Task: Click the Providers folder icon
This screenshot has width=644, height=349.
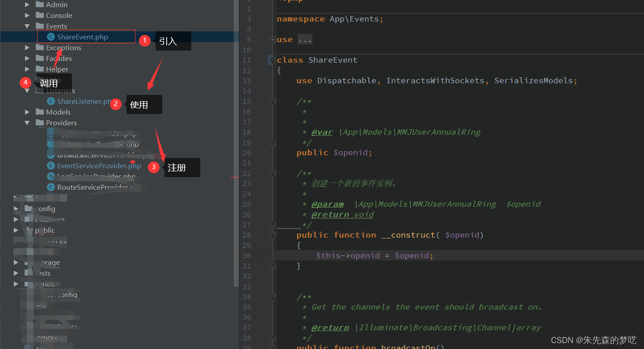Action: (x=40, y=123)
